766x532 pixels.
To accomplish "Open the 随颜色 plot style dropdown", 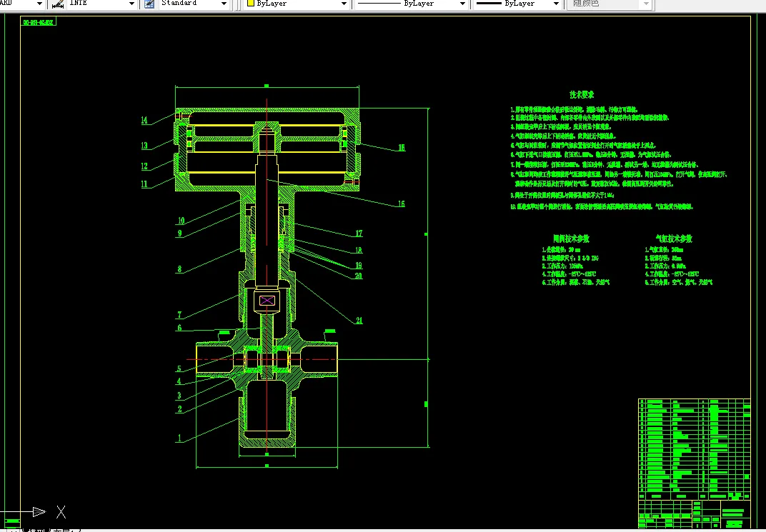I will pos(646,4).
